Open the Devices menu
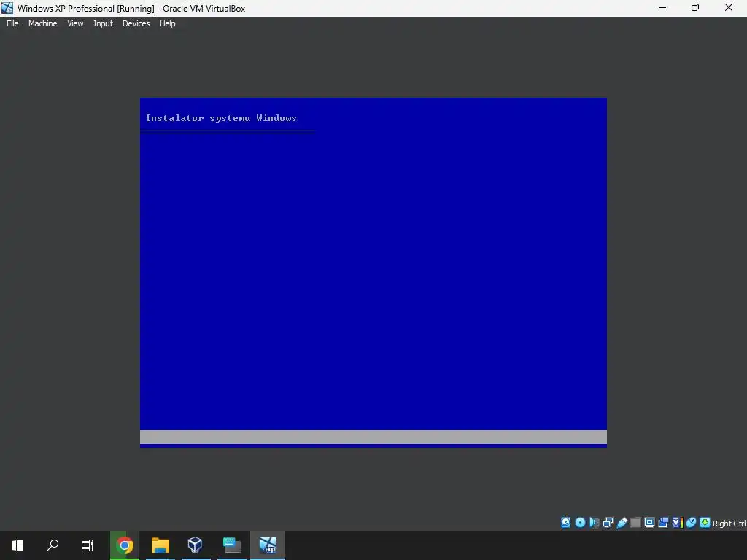This screenshot has height=560, width=747. point(136,23)
